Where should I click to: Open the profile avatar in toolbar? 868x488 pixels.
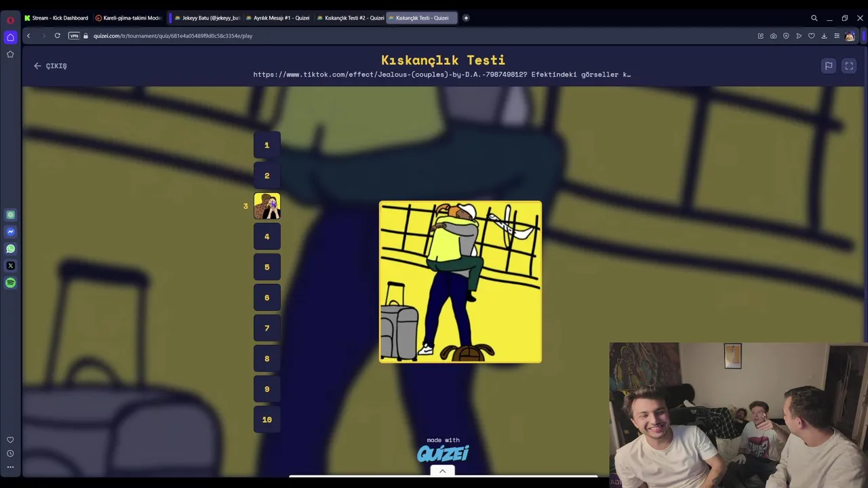coord(850,36)
